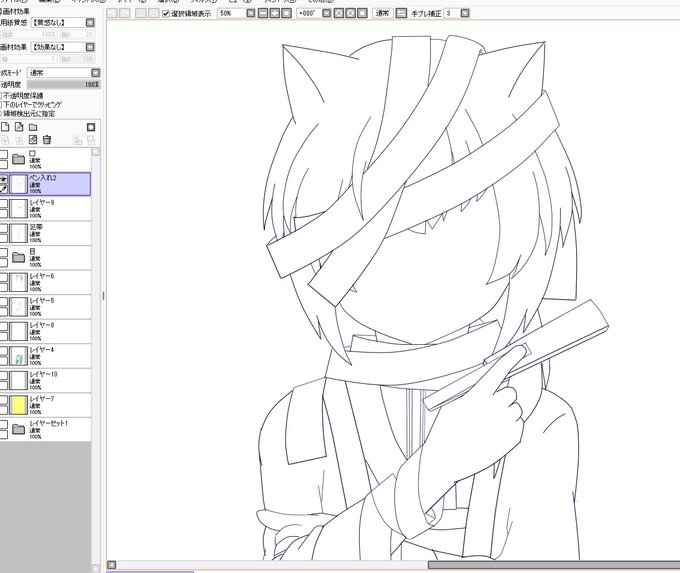The width and height of the screenshot is (680, 573).
Task: Open the zoom 50% dropdown arrow
Action: (x=251, y=13)
